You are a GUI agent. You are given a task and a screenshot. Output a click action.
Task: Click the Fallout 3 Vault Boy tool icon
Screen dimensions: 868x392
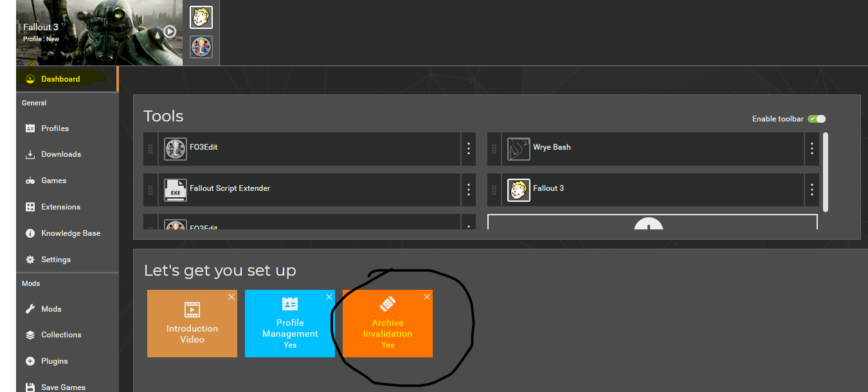[x=519, y=190]
